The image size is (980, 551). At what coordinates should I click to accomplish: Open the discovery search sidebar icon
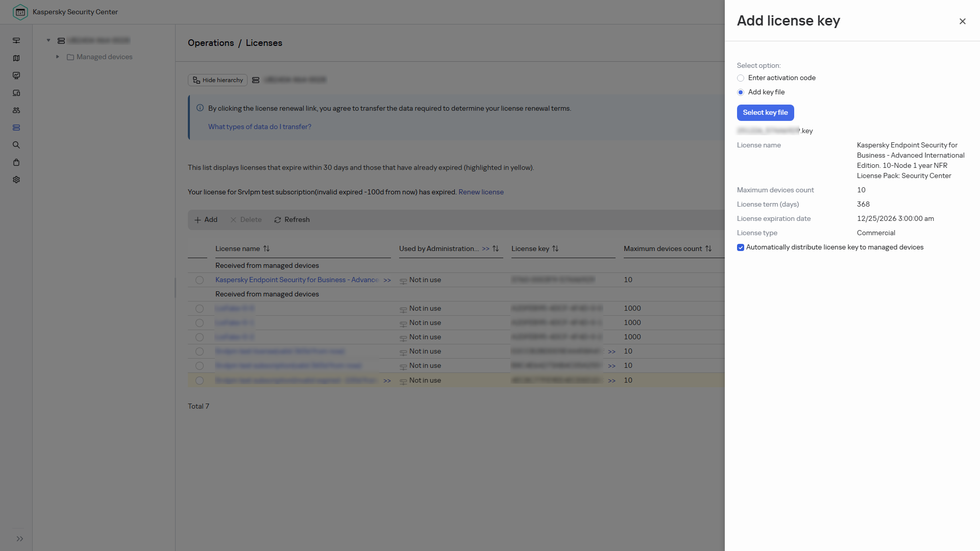16,145
